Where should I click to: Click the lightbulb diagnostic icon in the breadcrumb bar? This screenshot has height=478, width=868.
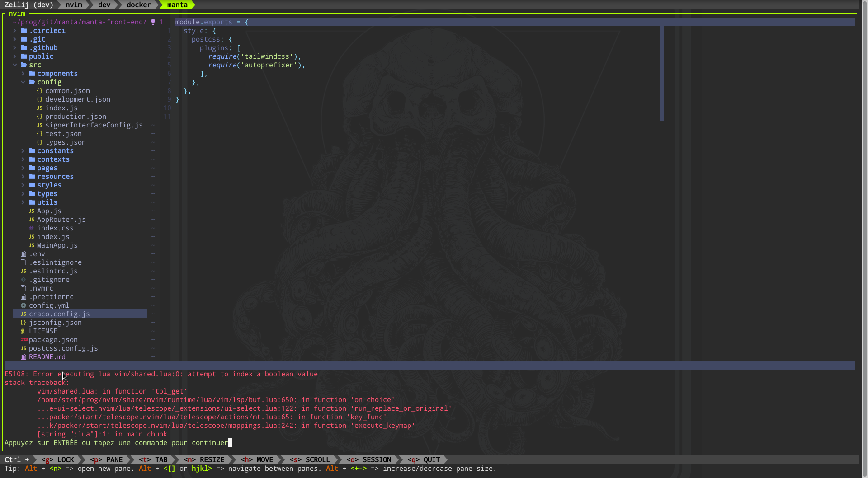(x=153, y=22)
